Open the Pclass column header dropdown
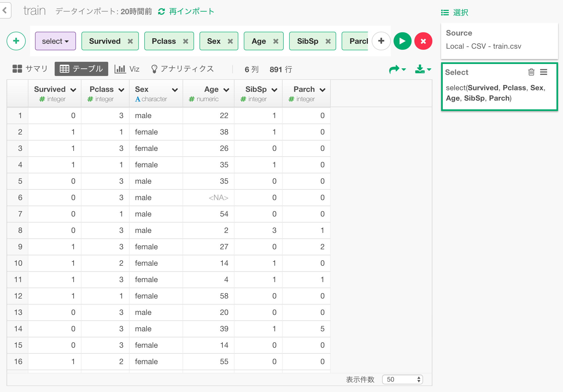This screenshot has width=563, height=392. tap(122, 89)
